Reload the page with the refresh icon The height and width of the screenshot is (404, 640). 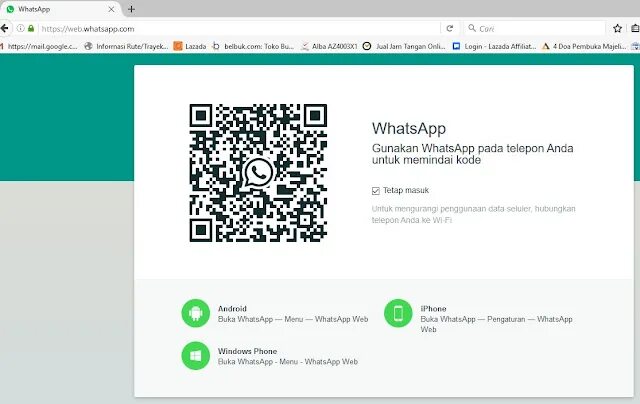(450, 29)
